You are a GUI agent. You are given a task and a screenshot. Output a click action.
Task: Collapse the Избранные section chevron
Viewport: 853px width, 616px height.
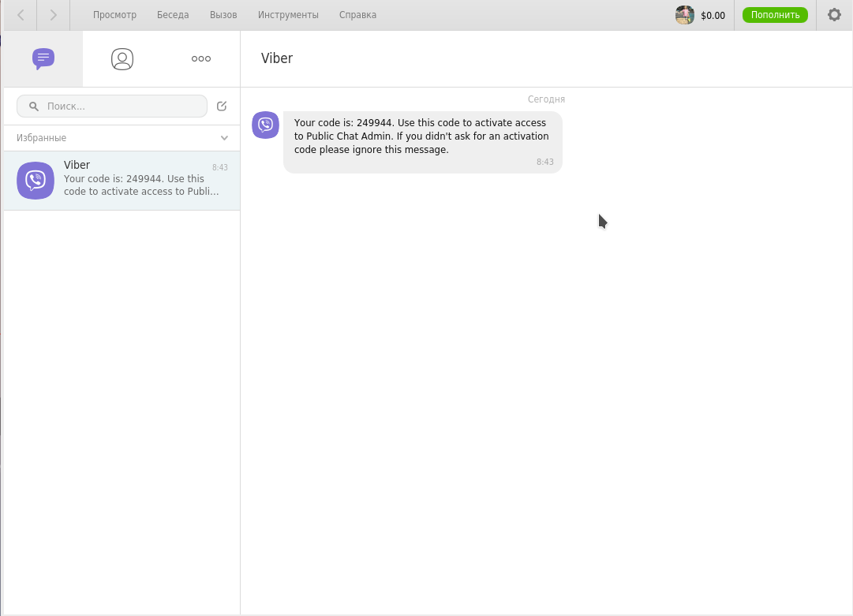[224, 138]
